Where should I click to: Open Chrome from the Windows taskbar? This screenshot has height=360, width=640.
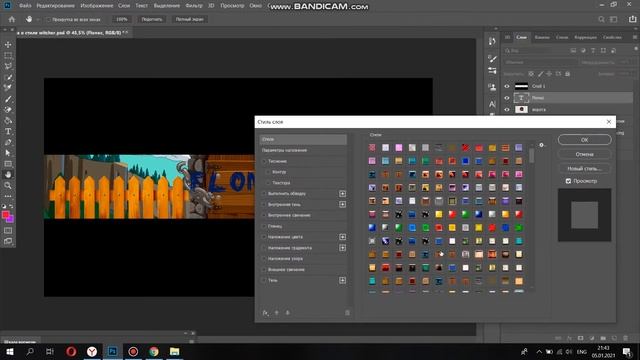coord(154,351)
